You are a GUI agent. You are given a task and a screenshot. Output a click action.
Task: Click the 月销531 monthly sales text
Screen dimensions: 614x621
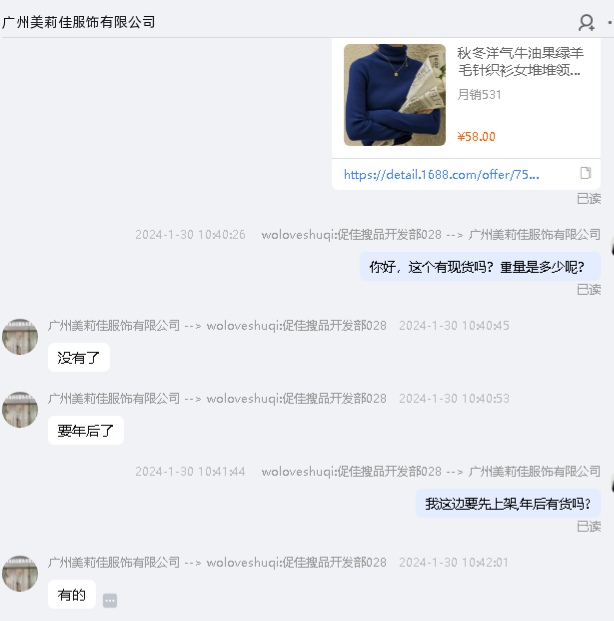pyautogui.click(x=479, y=95)
